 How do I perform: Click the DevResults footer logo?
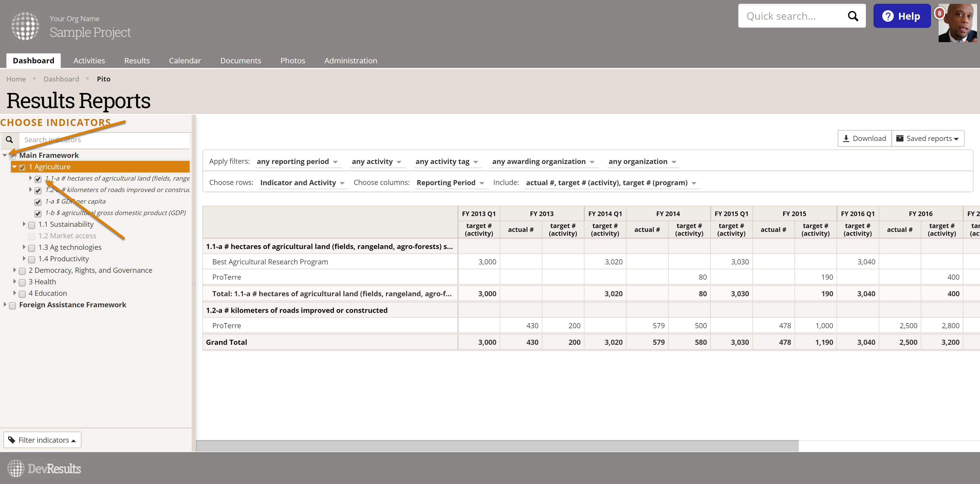(44, 468)
